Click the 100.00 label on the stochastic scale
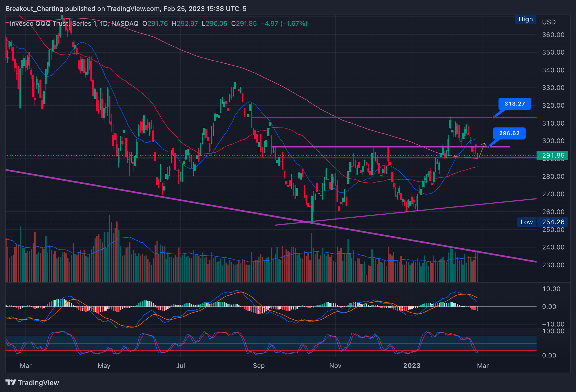Screen dimensions: 576x392 point(553,331)
